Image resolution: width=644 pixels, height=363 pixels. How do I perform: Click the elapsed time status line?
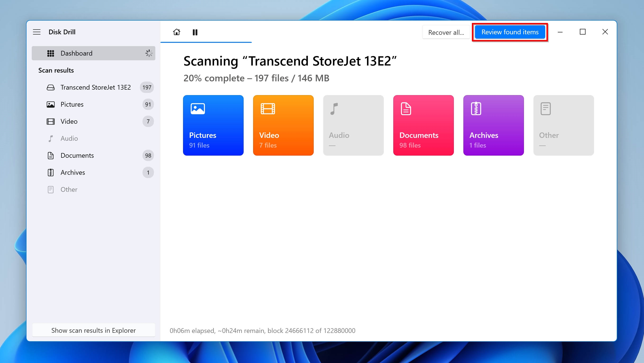point(263,331)
